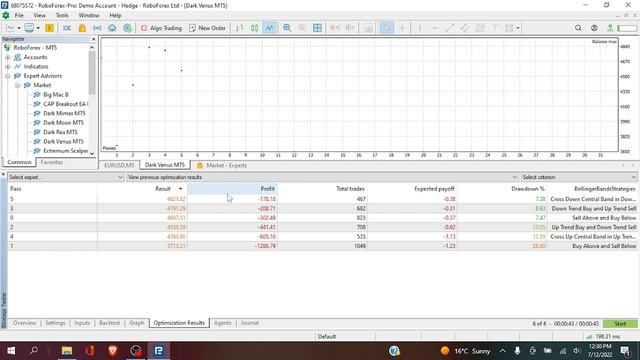640x360 pixels.
Task: Open the Select expert dropdown
Action: click(66, 177)
